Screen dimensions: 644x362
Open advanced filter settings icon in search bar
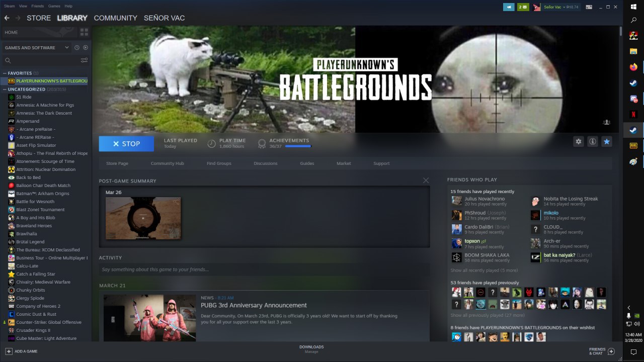[84, 60]
